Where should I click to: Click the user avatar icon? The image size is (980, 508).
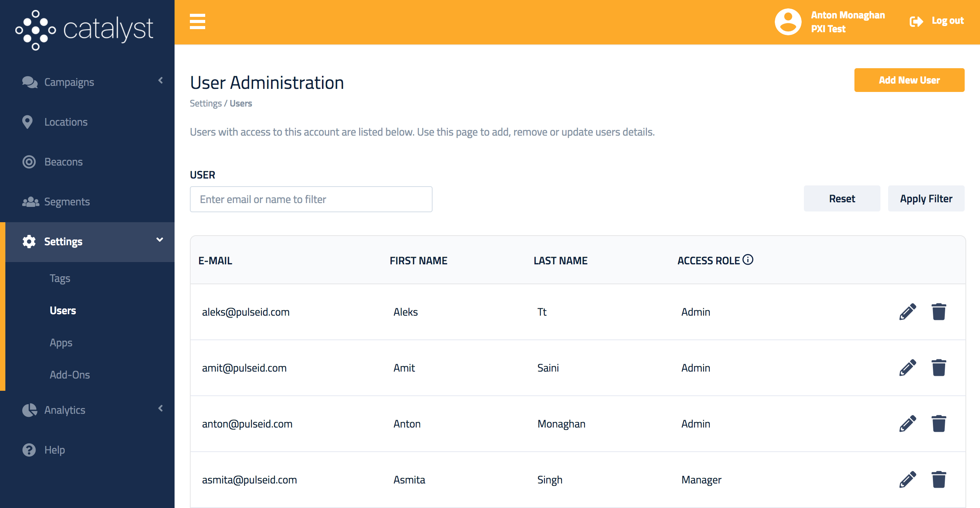[x=788, y=22]
